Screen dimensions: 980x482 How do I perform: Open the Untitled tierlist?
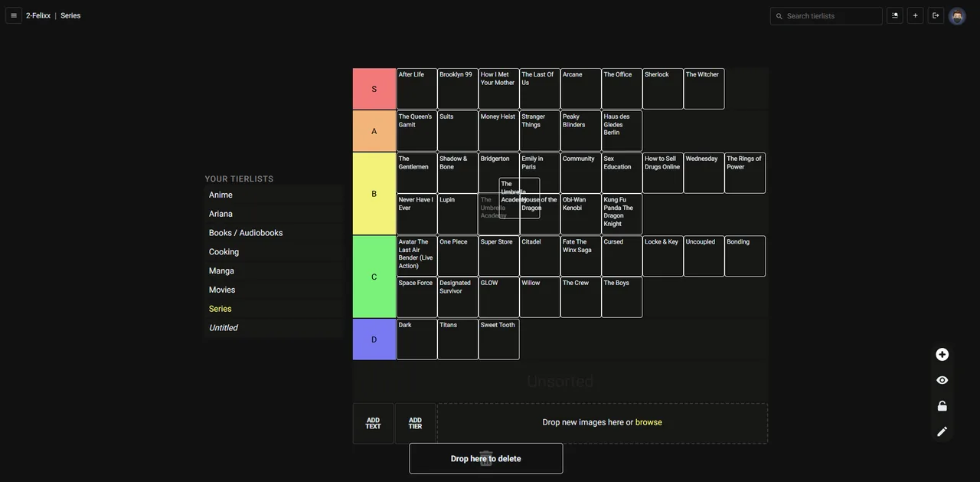[x=274, y=328]
